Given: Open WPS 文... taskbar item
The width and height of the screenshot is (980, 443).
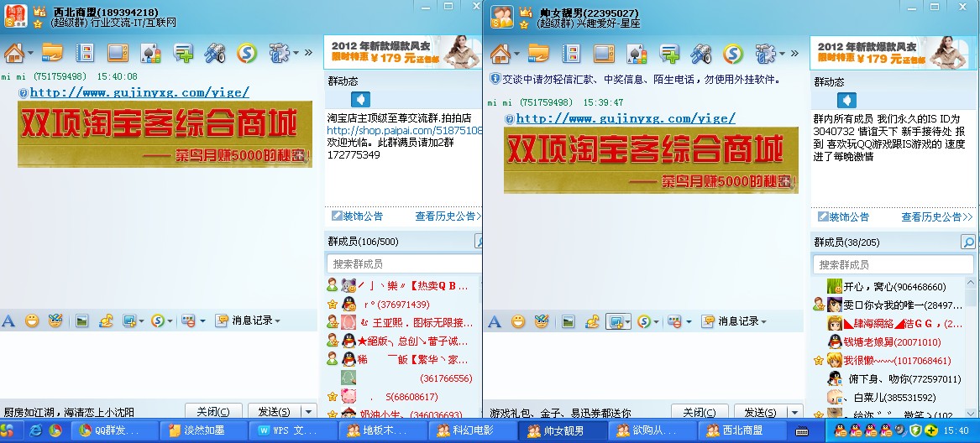Looking at the screenshot, I should pos(292,430).
